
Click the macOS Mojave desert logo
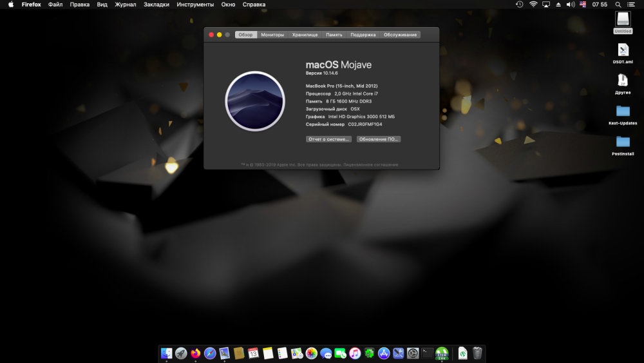[255, 101]
